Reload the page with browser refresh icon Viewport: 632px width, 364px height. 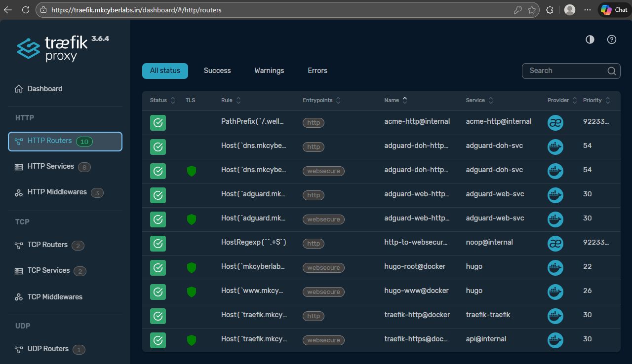click(26, 9)
